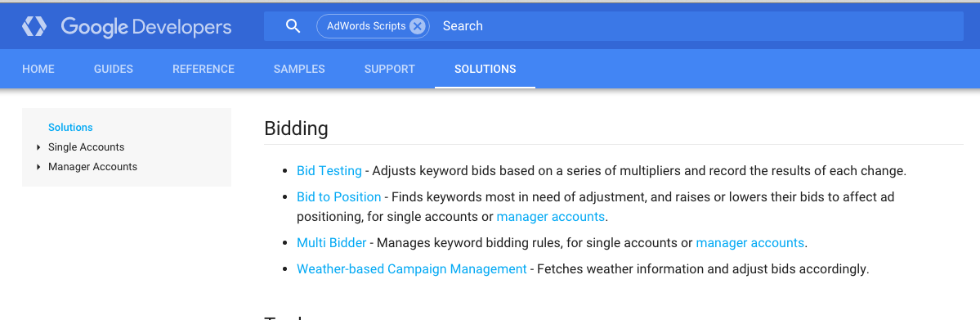Select the SUPPORT tab

(389, 69)
